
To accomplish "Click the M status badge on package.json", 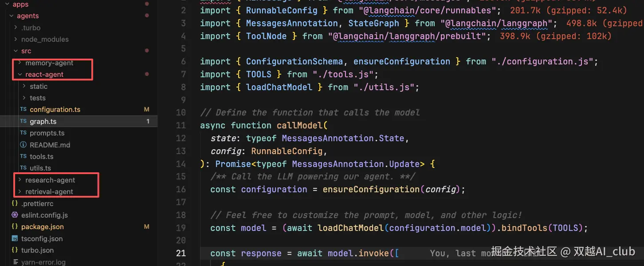I will [147, 226].
